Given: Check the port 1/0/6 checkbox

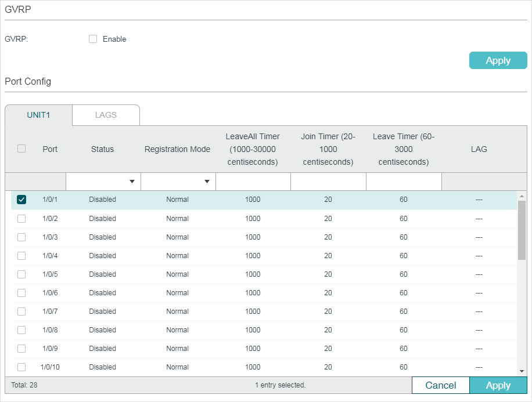Looking at the screenshot, I should coord(21,293).
